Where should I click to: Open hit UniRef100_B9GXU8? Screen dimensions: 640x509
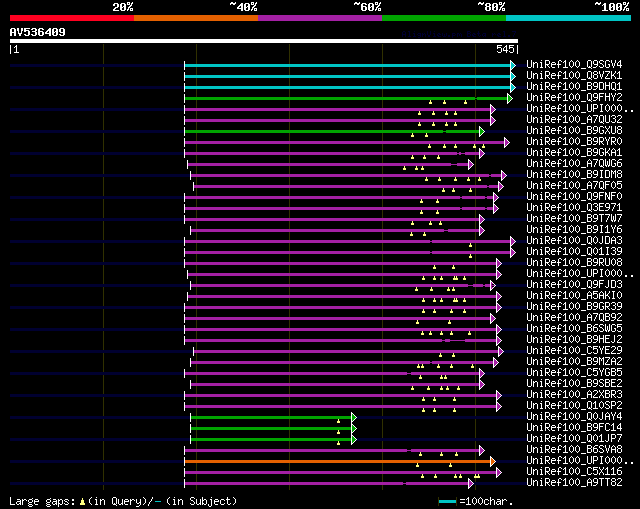(574, 131)
